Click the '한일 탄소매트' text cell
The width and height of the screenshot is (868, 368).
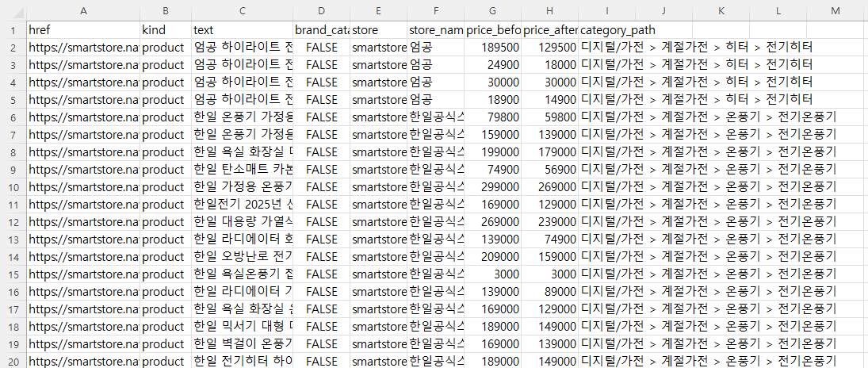pos(243,170)
